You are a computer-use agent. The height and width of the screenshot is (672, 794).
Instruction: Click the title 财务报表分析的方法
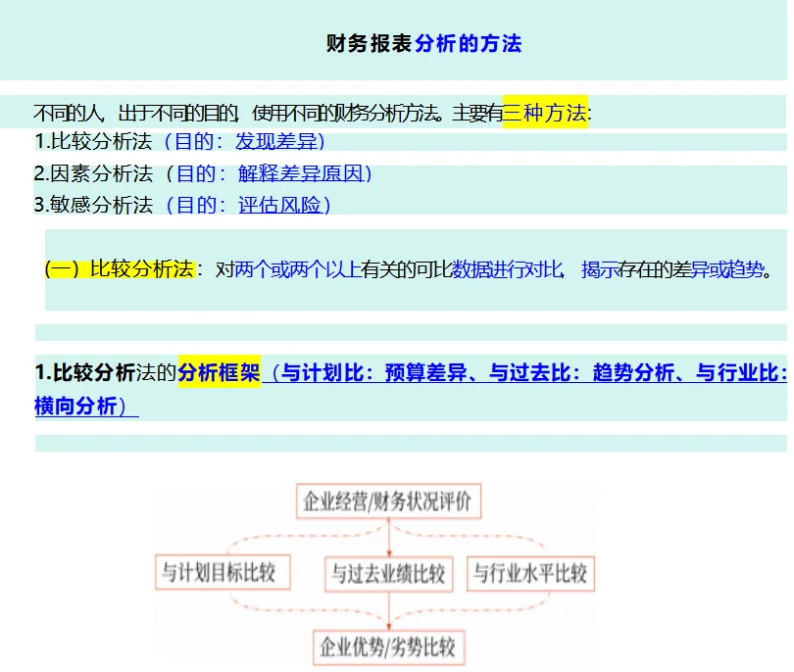coord(422,43)
